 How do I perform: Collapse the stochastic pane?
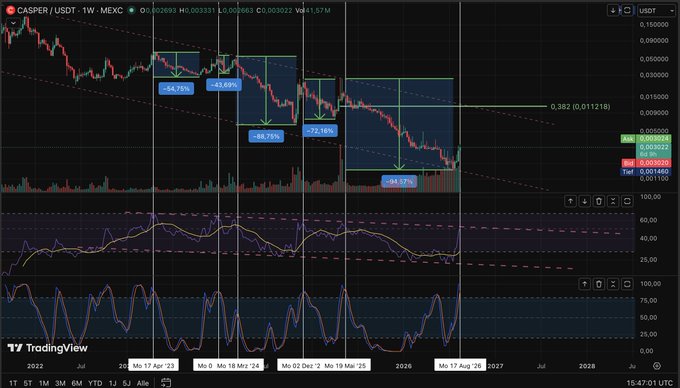point(613,284)
